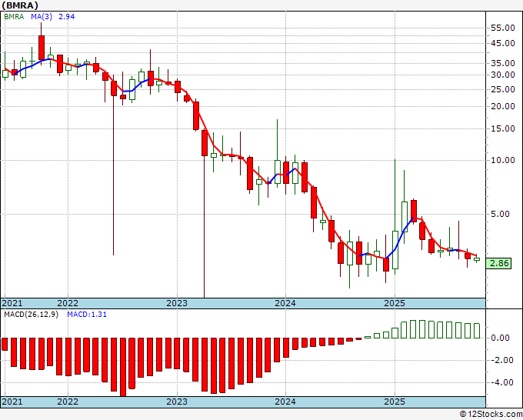Click the last candlestick near 2.86
This screenshot has height=420, width=523.
click(x=477, y=259)
